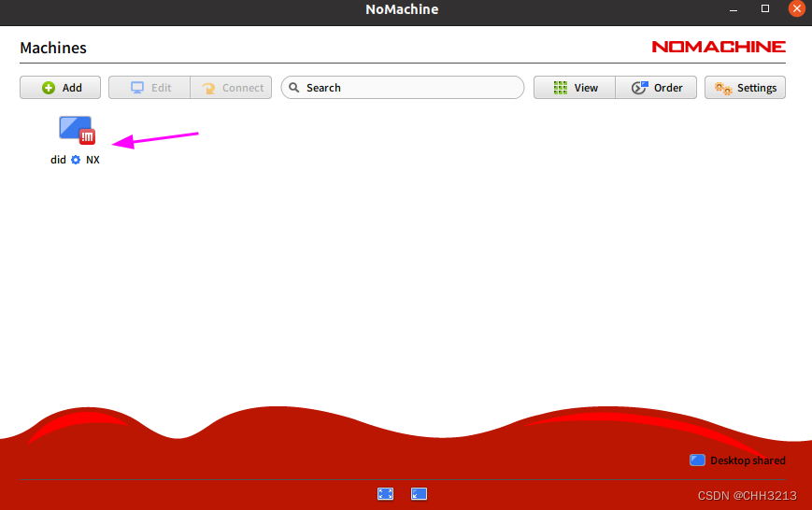Maximize the NoMachine window
812x510 pixels.
coord(765,8)
